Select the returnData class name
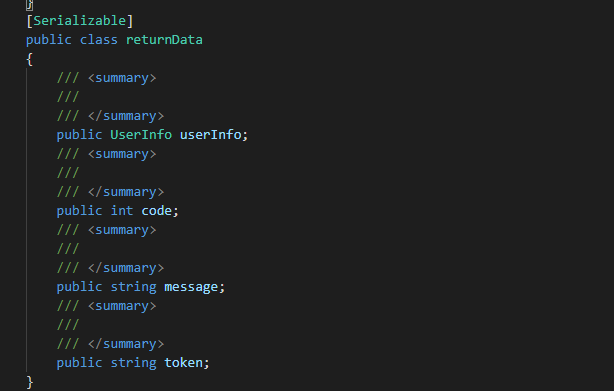The height and width of the screenshot is (391, 614). [164, 40]
